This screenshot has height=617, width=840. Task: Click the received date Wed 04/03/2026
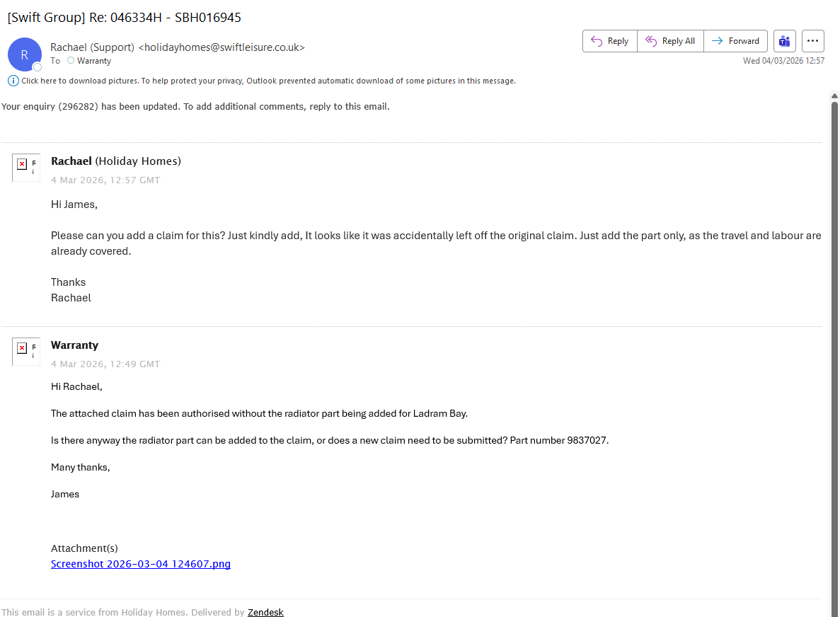click(783, 61)
